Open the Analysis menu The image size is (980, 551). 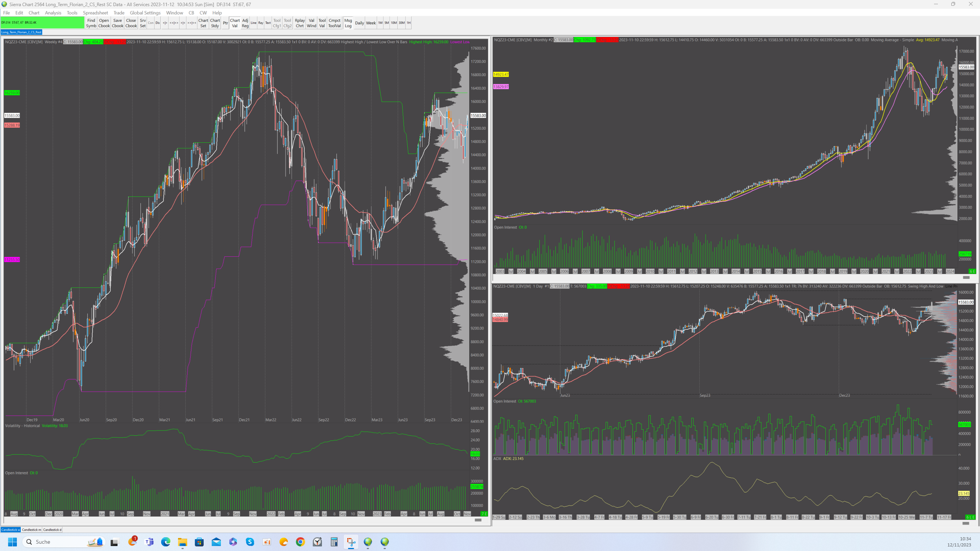pyautogui.click(x=53, y=13)
